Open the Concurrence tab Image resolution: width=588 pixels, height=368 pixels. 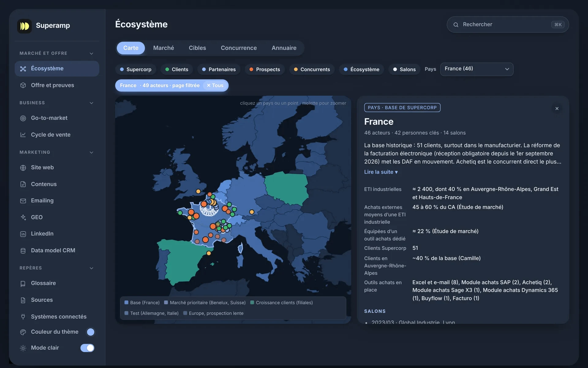(239, 48)
